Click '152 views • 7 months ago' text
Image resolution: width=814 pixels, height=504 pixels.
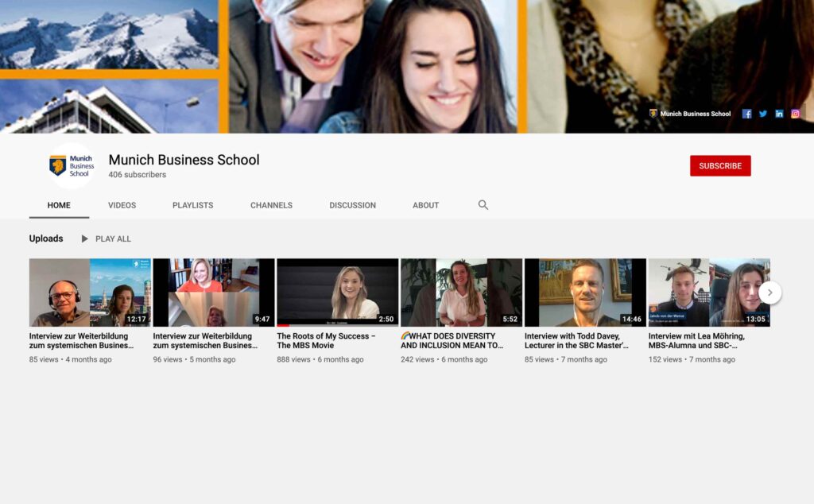click(692, 359)
